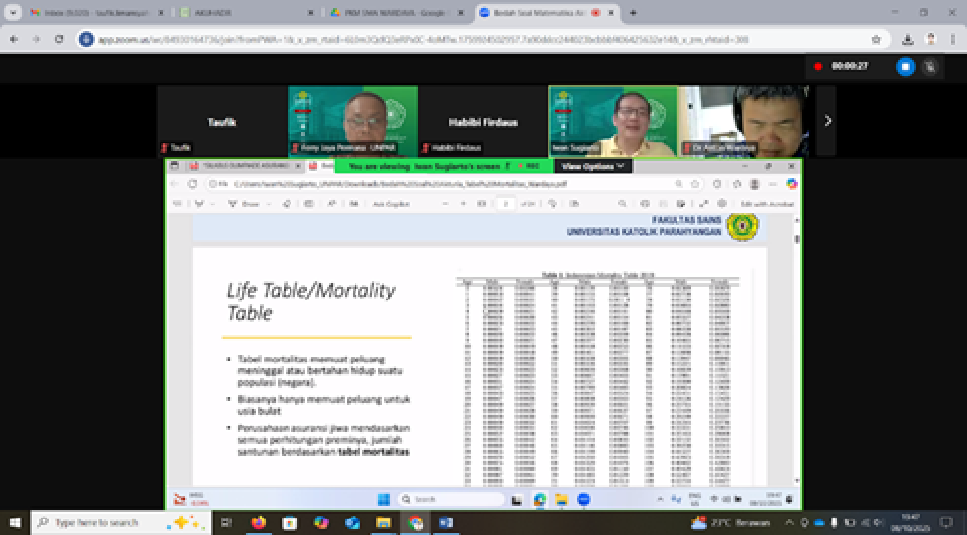Open the notification center icon
967x535 pixels.
945,522
